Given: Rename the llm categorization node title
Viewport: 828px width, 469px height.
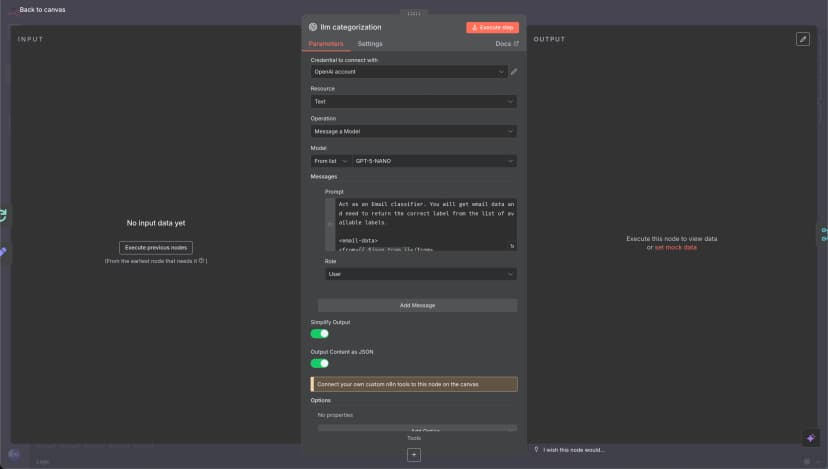Looking at the screenshot, I should click(351, 27).
